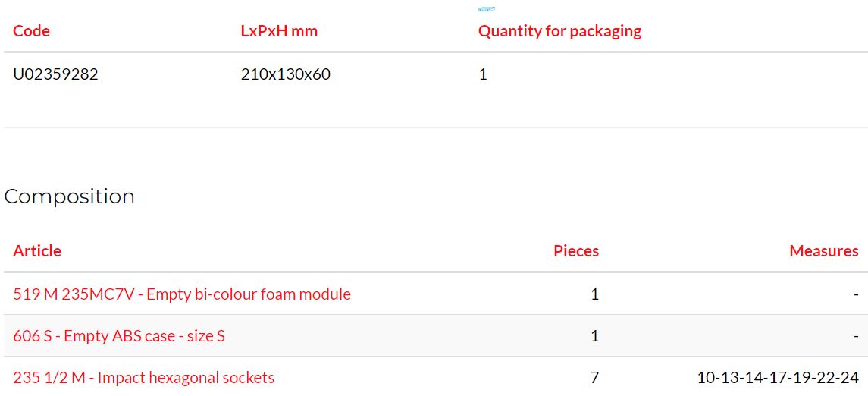The width and height of the screenshot is (868, 396).
Task: Click the measures dash in foam module row
Action: [856, 294]
